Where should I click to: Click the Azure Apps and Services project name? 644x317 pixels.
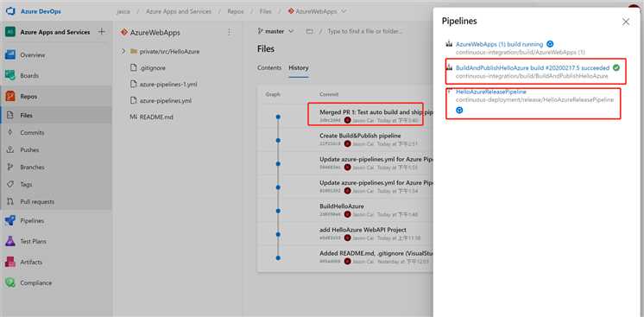(55, 32)
